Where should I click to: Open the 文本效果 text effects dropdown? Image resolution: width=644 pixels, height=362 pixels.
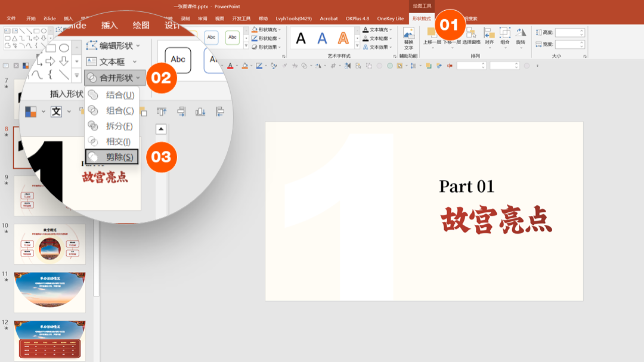(x=377, y=47)
